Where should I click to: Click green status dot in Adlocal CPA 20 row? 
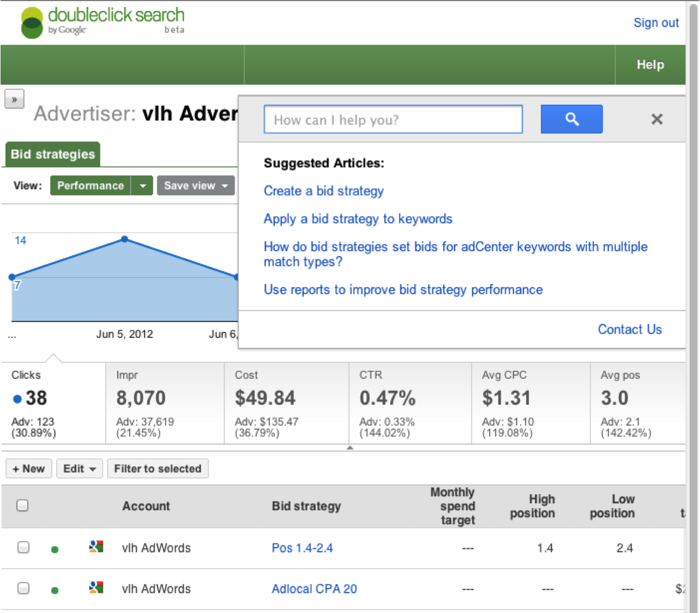tap(55, 590)
